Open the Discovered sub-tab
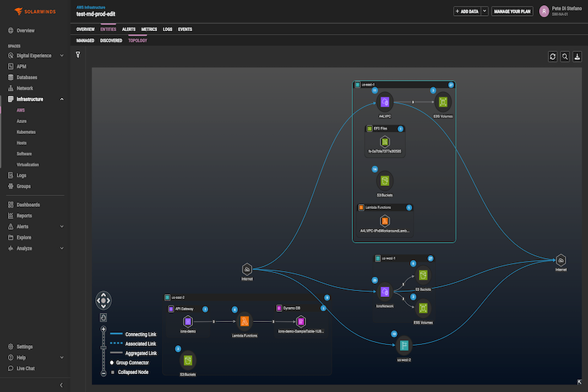 [111, 40]
